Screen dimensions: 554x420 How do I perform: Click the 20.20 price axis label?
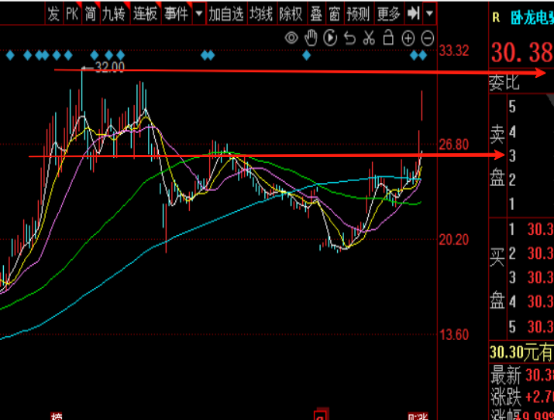pyautogui.click(x=454, y=240)
